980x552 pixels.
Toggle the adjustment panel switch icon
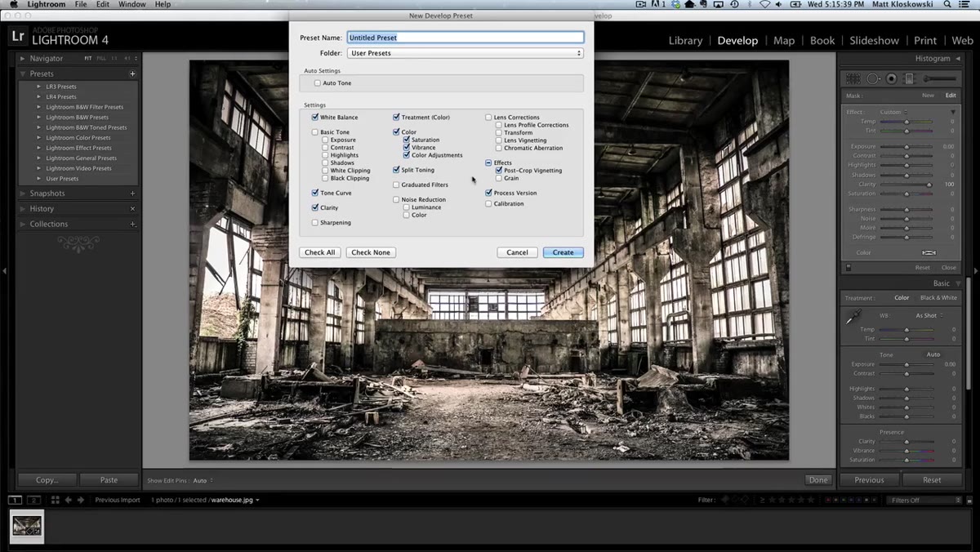tap(849, 267)
